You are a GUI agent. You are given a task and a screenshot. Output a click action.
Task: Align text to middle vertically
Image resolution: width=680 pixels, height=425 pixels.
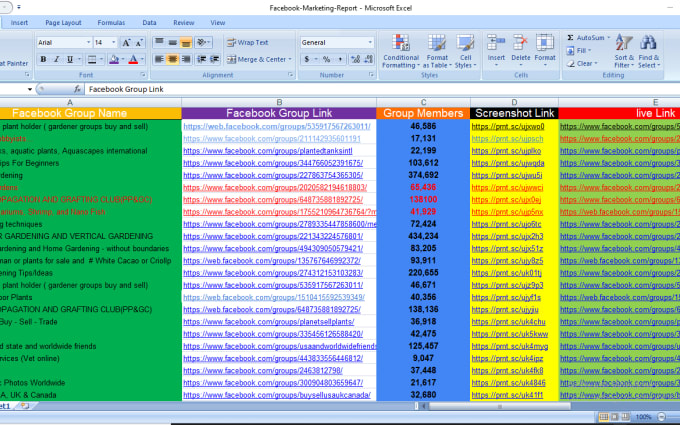point(173,42)
